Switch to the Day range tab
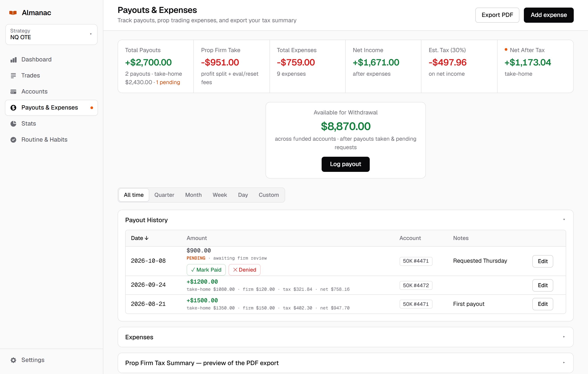This screenshot has height=374, width=588. (243, 195)
